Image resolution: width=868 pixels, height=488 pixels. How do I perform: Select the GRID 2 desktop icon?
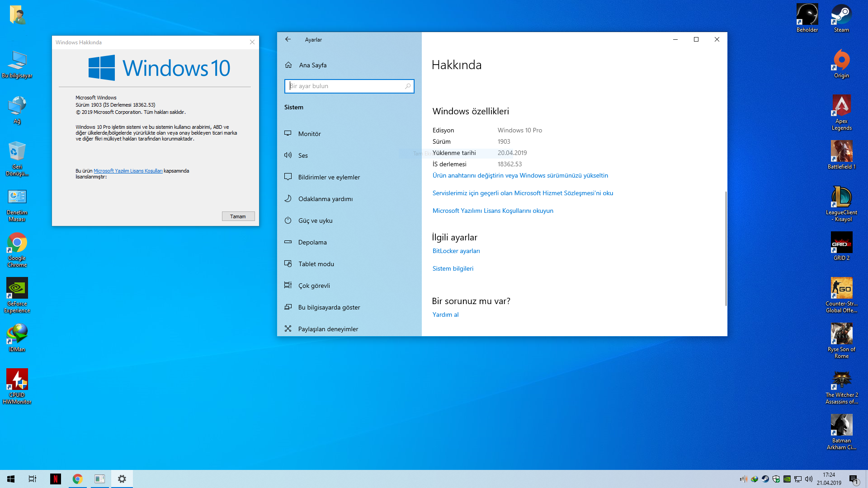[841, 246]
